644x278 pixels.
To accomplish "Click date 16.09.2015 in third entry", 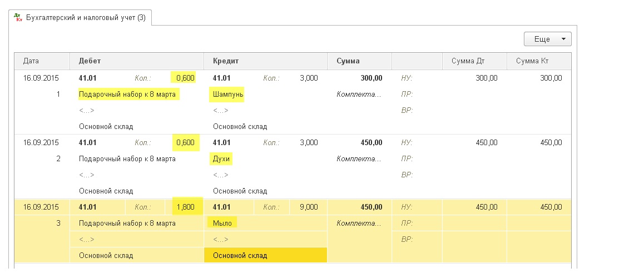I will click(x=41, y=207).
